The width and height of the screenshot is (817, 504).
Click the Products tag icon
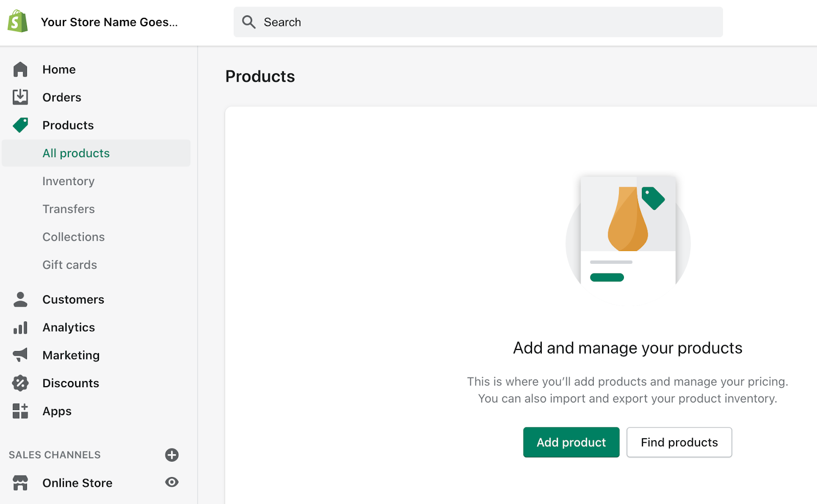pos(20,125)
